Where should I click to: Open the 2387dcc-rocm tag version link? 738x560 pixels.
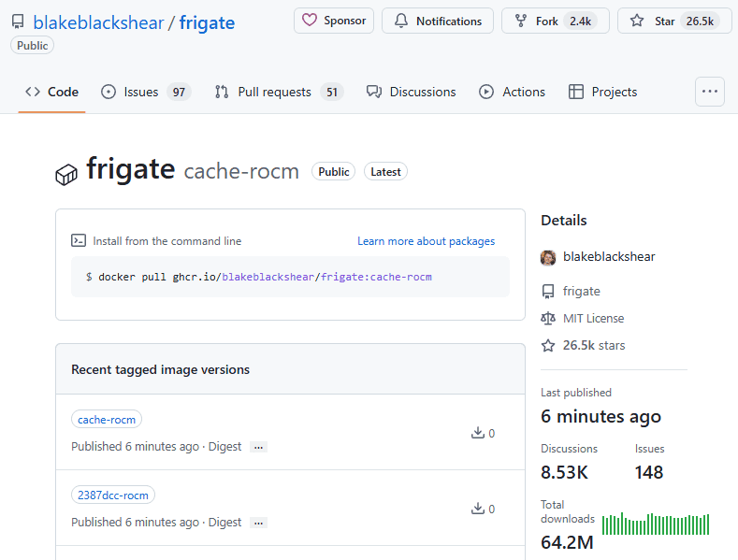point(112,495)
